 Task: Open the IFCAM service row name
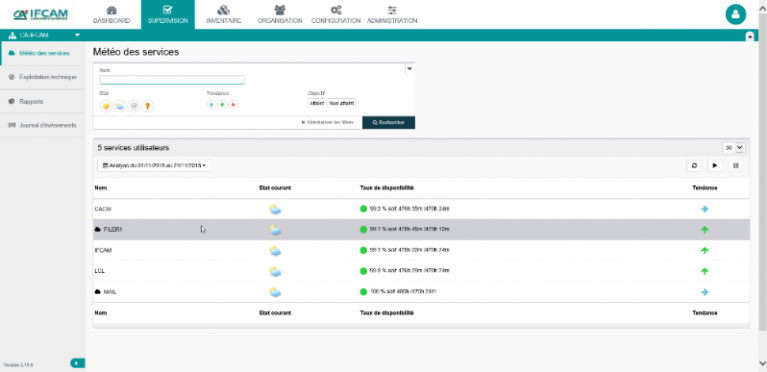[x=103, y=250]
